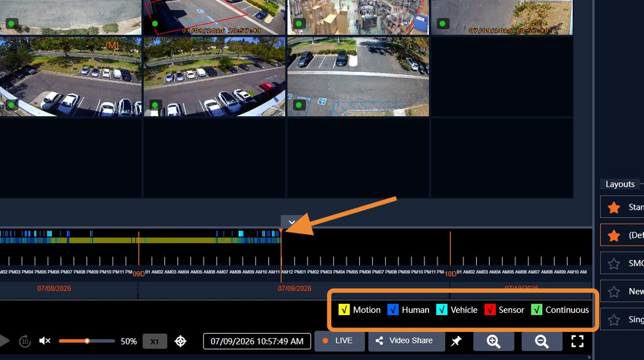The image size is (644, 360).
Task: Toggle the Motion event filter checkbox
Action: (344, 309)
